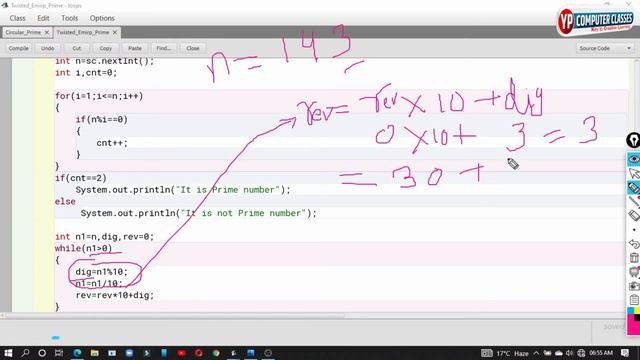
Task: Click code line 'rev=rev*10+dig;'
Action: coord(115,295)
